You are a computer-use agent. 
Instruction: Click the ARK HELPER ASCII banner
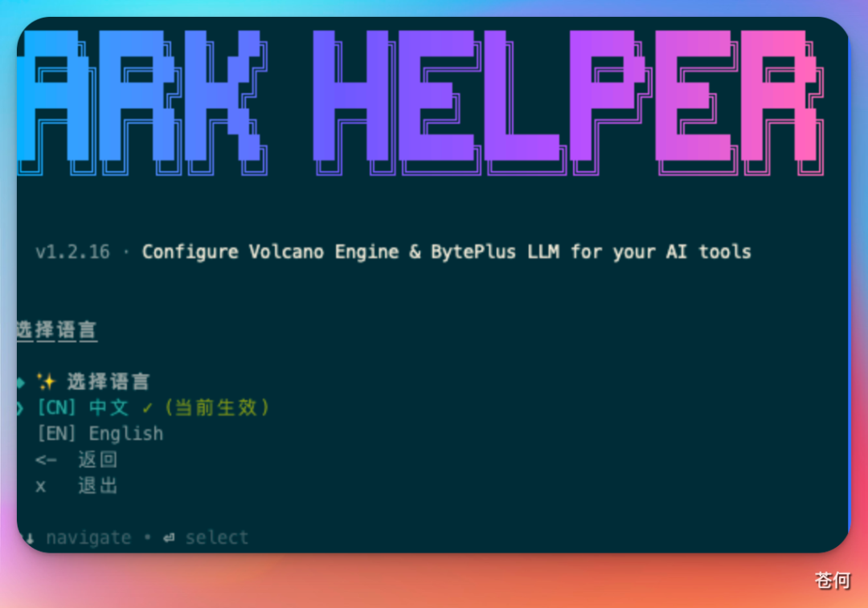420,102
